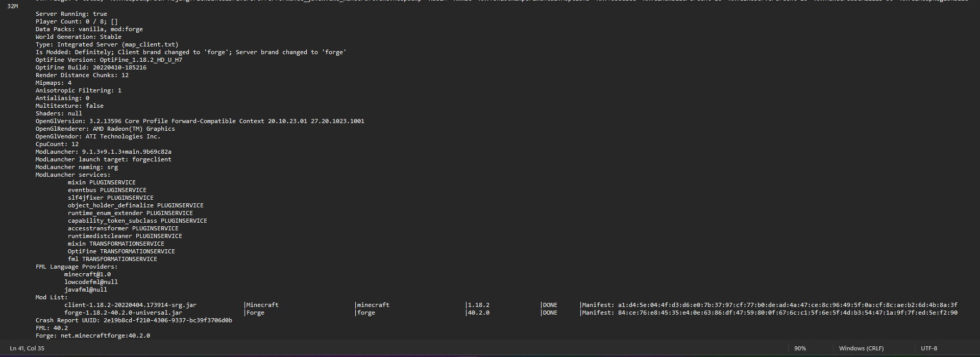Click the 'Forge: net.minecraftforge:40.2.0' line
The image size is (980, 357).
click(x=93, y=336)
